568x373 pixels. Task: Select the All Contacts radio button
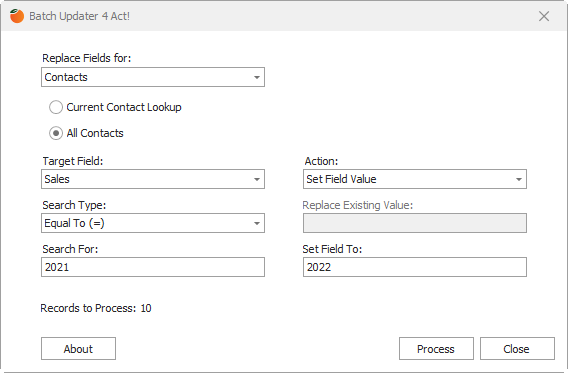click(x=56, y=133)
